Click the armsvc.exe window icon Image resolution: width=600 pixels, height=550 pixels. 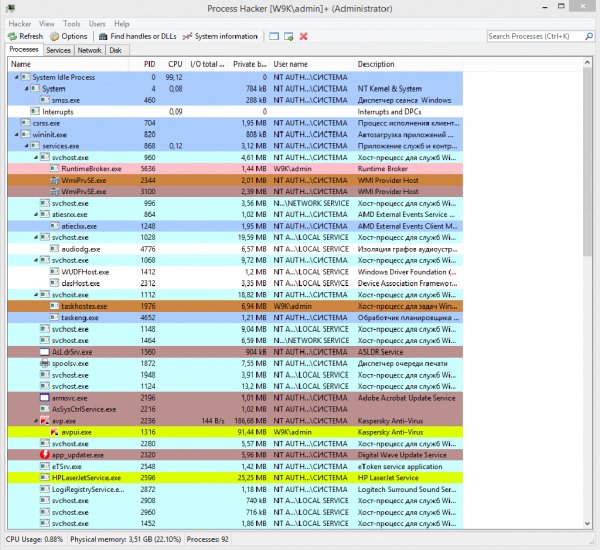point(45,398)
